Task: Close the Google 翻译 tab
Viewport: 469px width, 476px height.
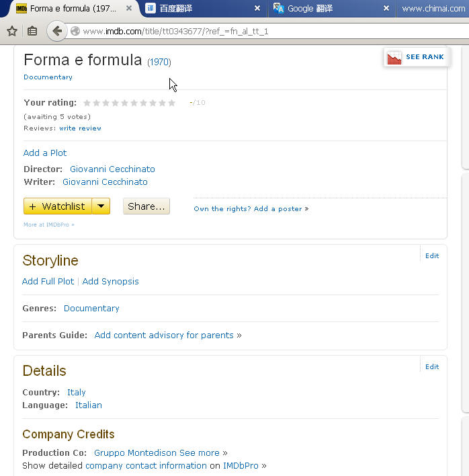Action: (386, 8)
